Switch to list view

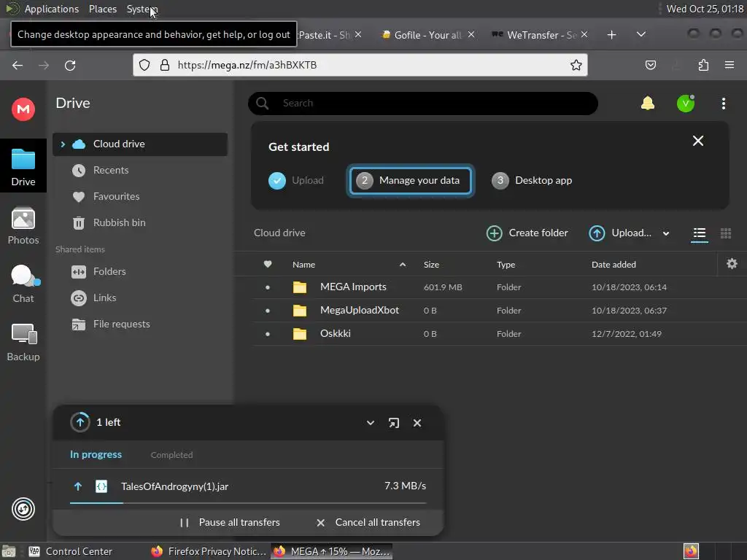coord(700,233)
